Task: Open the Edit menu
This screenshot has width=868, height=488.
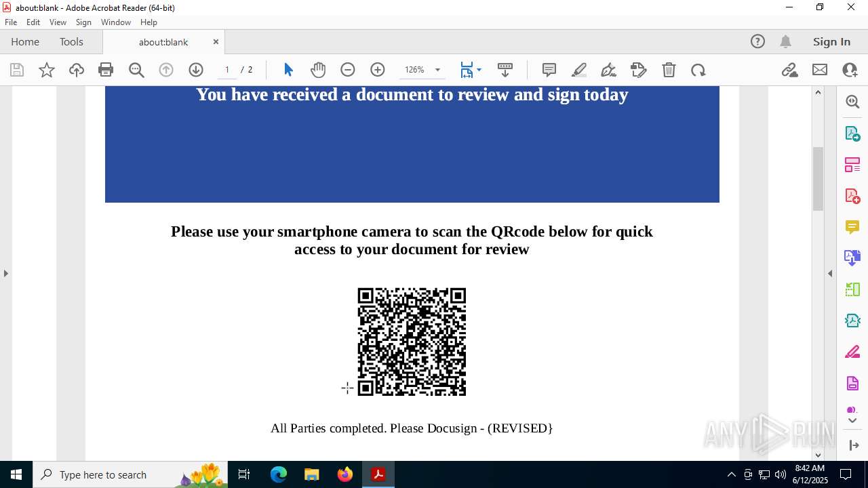Action: click(x=33, y=22)
